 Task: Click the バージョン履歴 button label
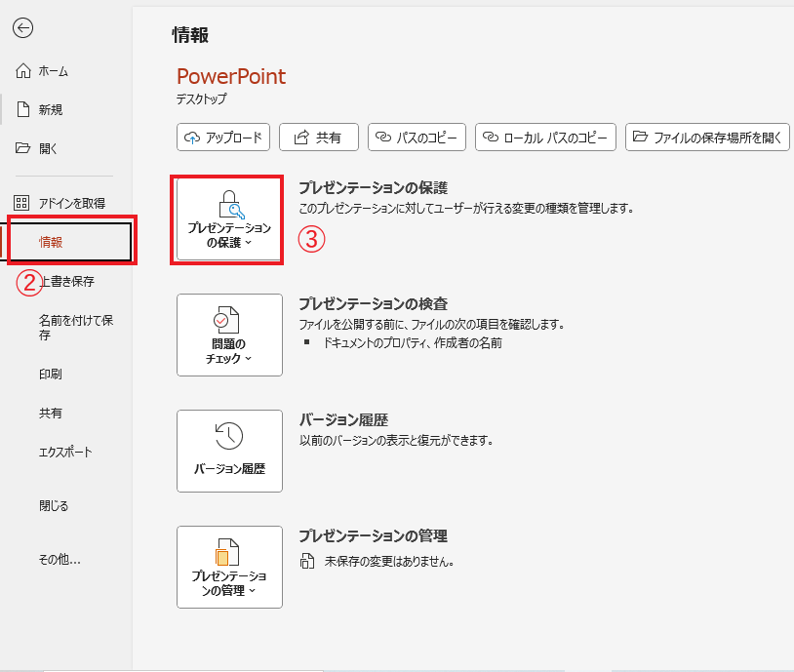click(229, 469)
